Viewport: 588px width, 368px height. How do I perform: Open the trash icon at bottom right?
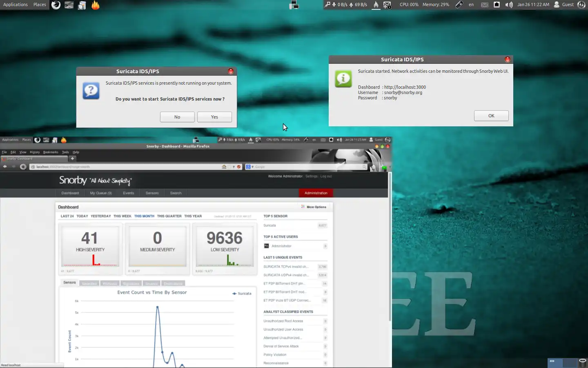pyautogui.click(x=583, y=363)
